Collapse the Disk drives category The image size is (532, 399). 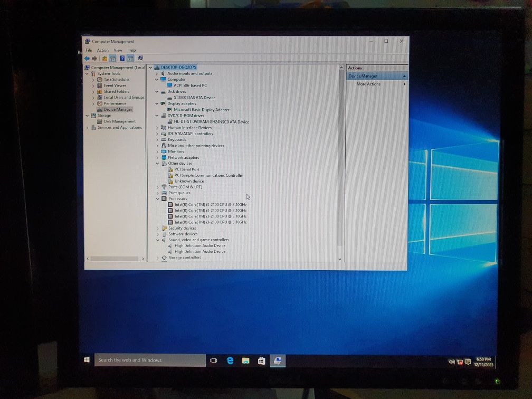(x=157, y=92)
